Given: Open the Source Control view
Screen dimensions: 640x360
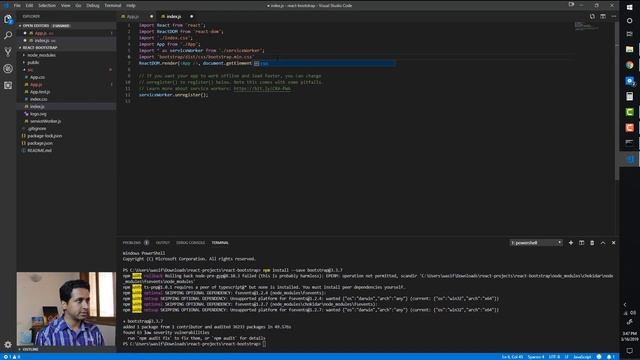Looking at the screenshot, I should click(x=8, y=52).
